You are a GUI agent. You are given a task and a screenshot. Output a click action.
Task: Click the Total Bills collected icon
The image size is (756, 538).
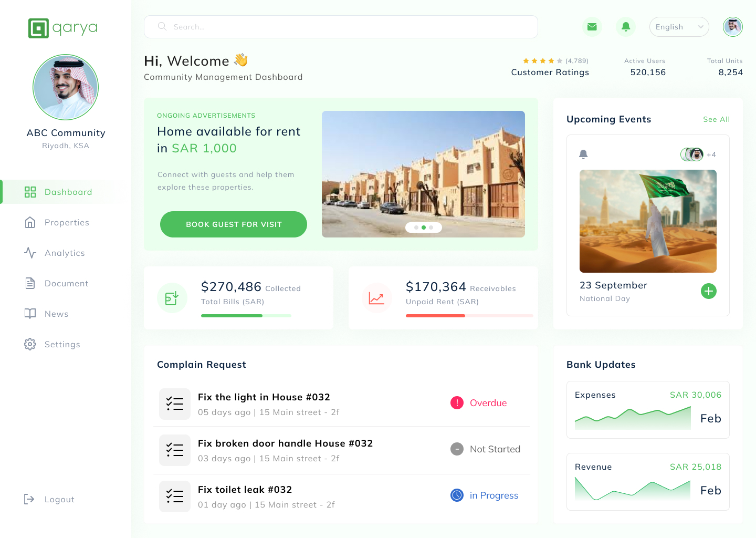[x=172, y=298]
